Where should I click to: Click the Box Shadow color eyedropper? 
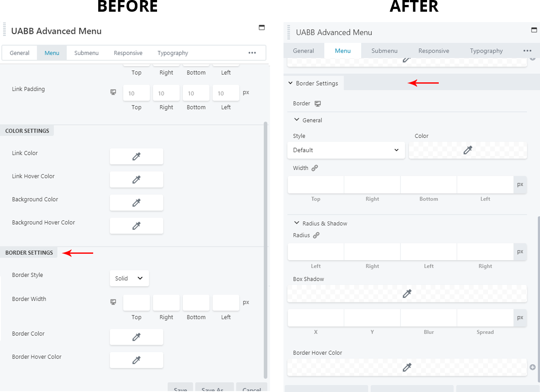click(x=407, y=293)
